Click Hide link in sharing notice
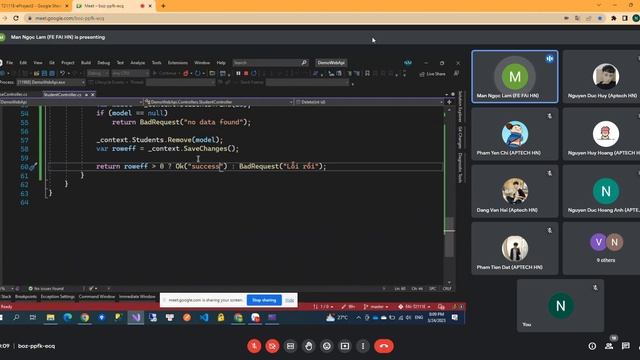 click(289, 300)
